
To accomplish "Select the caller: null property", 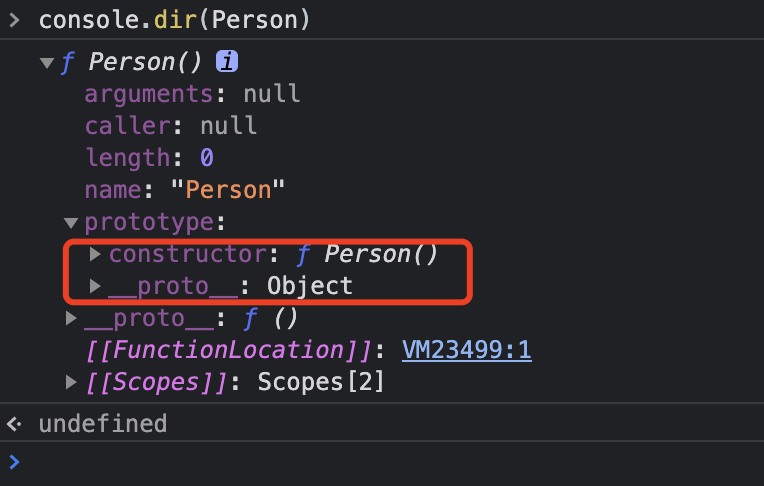I will coord(170,126).
